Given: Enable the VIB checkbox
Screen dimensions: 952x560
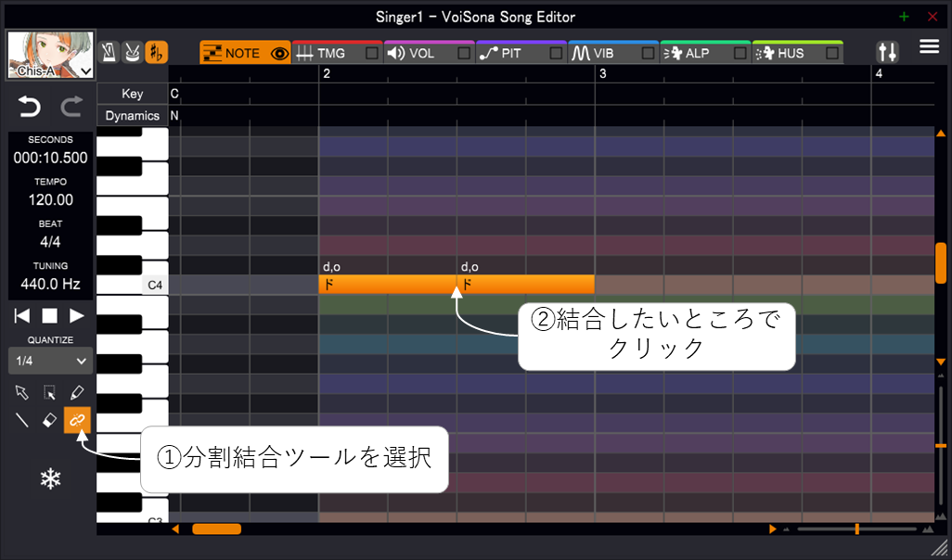Looking at the screenshot, I should pyautogui.click(x=649, y=54).
